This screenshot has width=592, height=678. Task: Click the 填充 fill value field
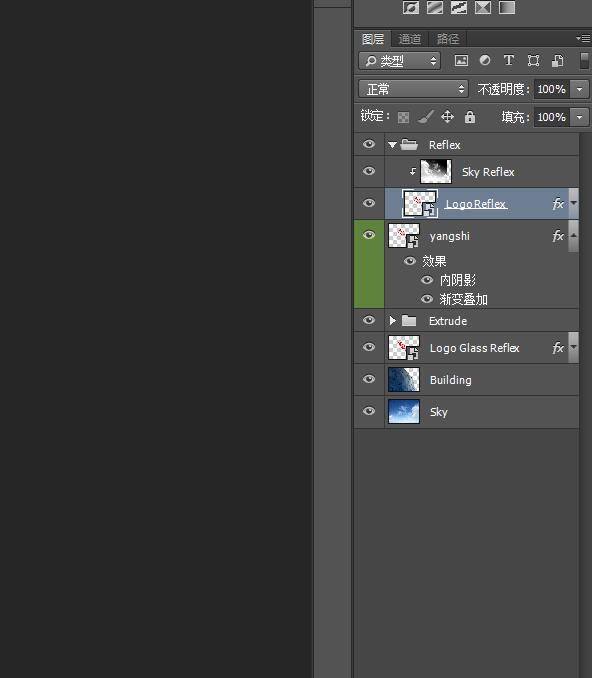pos(552,117)
